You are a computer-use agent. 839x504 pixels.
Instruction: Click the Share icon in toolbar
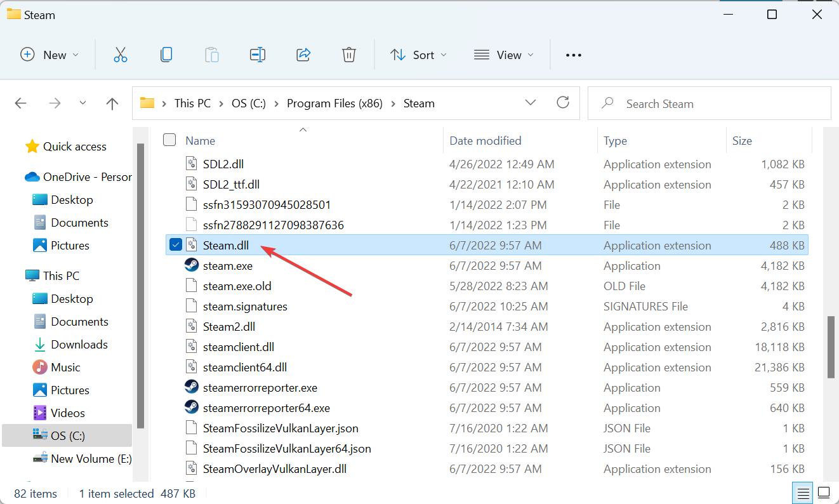[x=303, y=55]
